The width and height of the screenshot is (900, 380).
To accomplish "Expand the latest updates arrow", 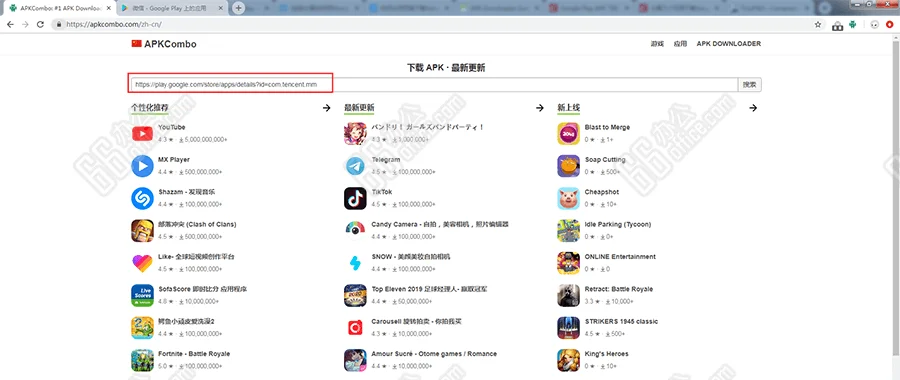I will click(540, 108).
